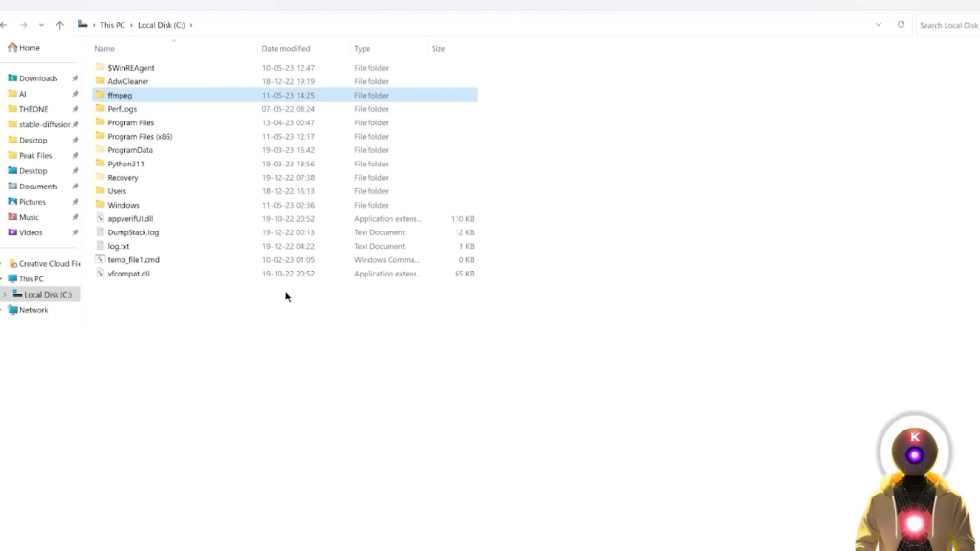Go back using the back arrow
This screenshot has height=551, width=980.
point(4,25)
